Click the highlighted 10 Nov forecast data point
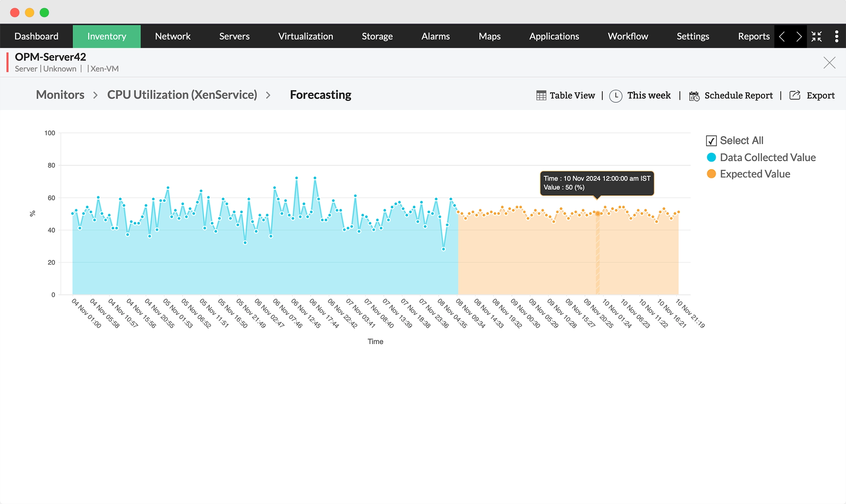This screenshot has height=504, width=846. pos(598,214)
